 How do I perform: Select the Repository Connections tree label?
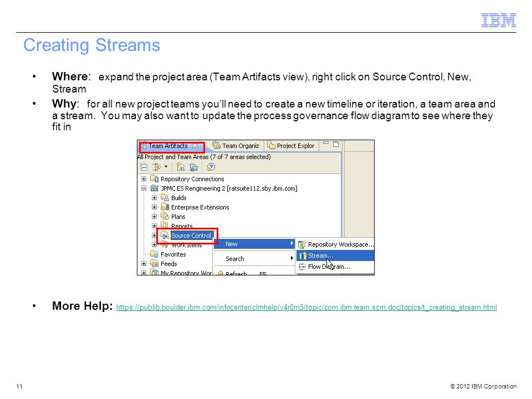(x=192, y=179)
